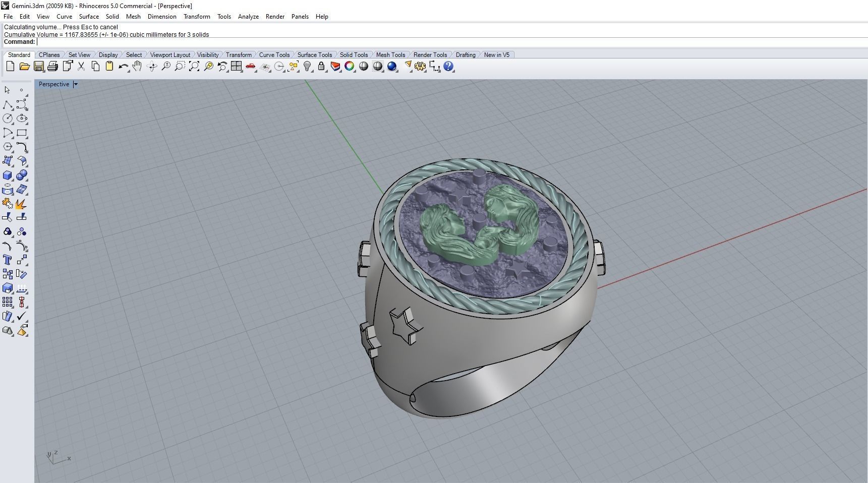Viewport: 868px width, 483px height.
Task: Click the Zoom Selected icon
Action: click(x=208, y=66)
